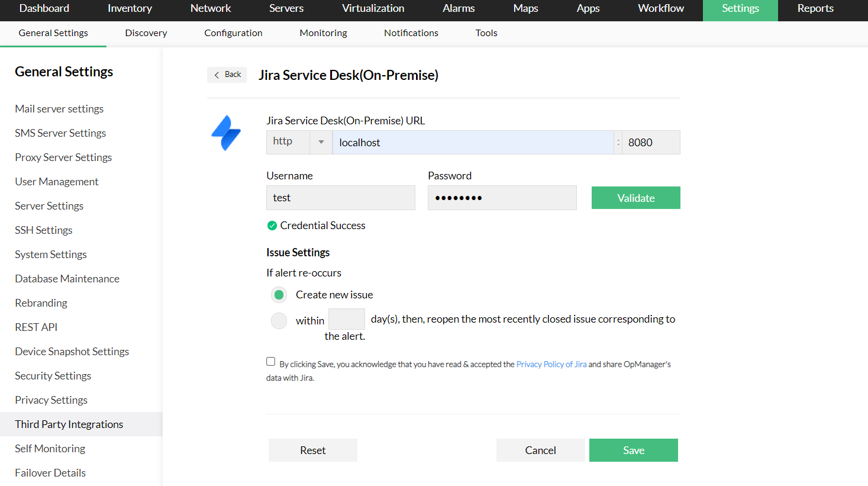
Task: Open the Alarms menu
Action: click(x=458, y=8)
